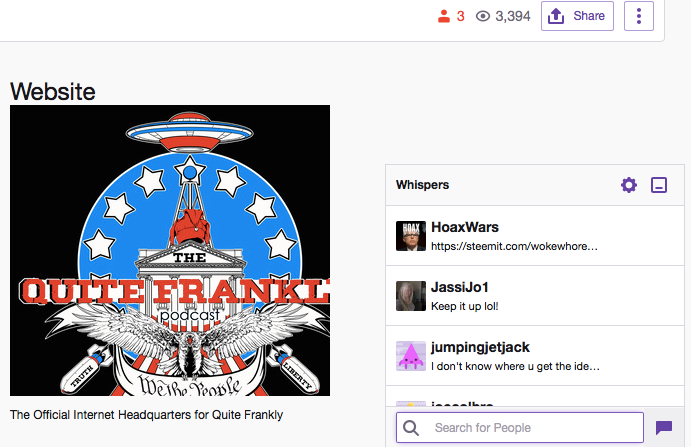The height and width of the screenshot is (447, 691).
Task: Open the three-dot more options menu
Action: (x=639, y=16)
